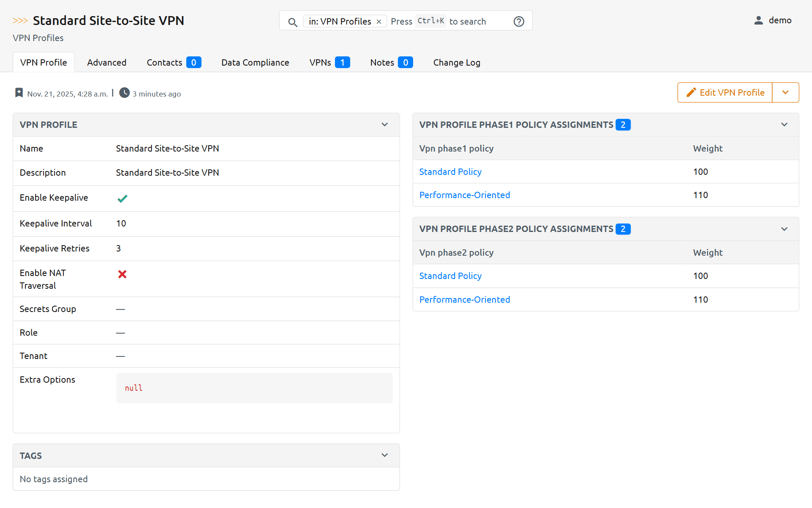
Task: Click the Nautobot breadcrumb arrows icon
Action: (x=20, y=21)
